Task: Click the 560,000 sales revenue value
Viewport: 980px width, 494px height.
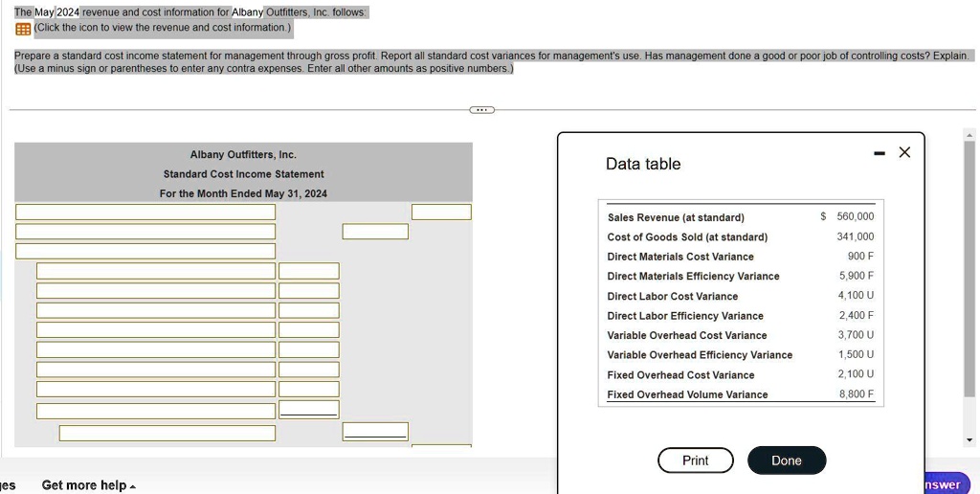Action: 855,216
